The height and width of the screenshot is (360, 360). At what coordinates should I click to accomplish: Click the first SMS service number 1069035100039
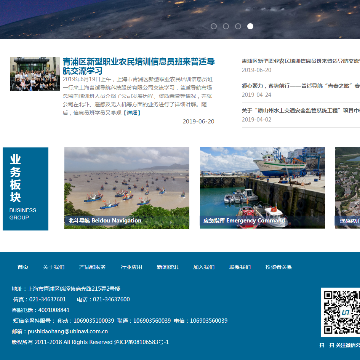tap(94, 321)
